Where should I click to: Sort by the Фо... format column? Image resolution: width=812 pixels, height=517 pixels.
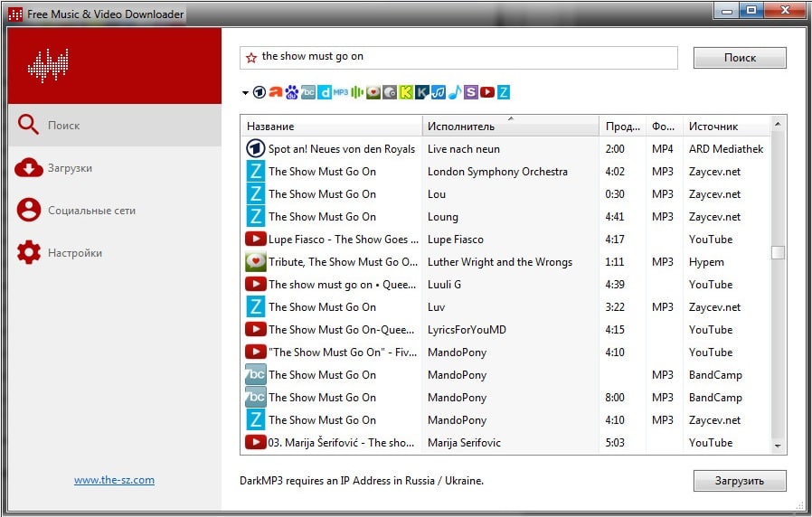click(x=665, y=126)
